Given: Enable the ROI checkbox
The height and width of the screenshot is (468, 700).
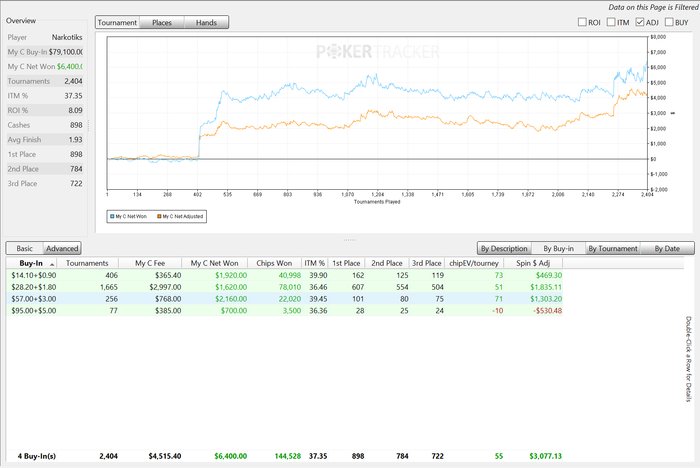Looking at the screenshot, I should 581,22.
